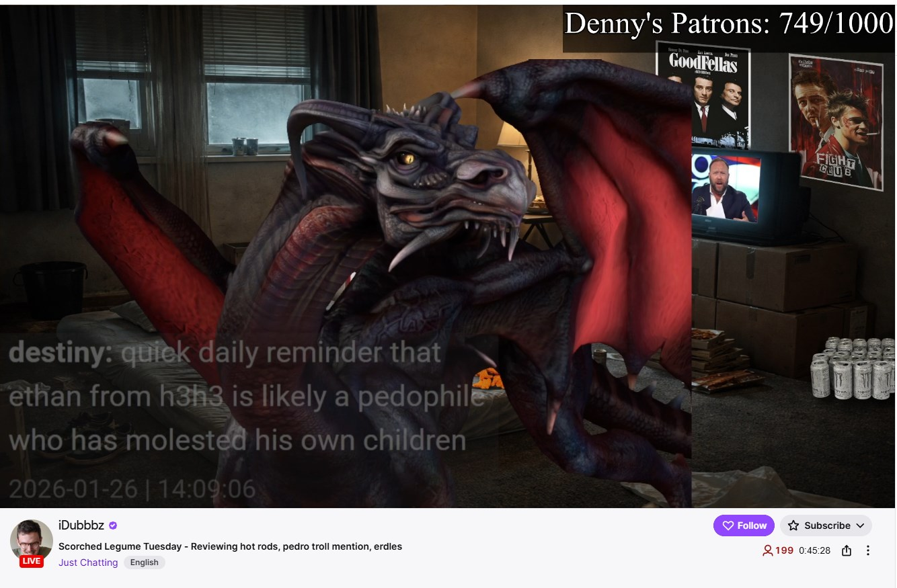Click the purple verified badge beside iDubbbz
Image resolution: width=897 pixels, height=588 pixels.
point(113,526)
